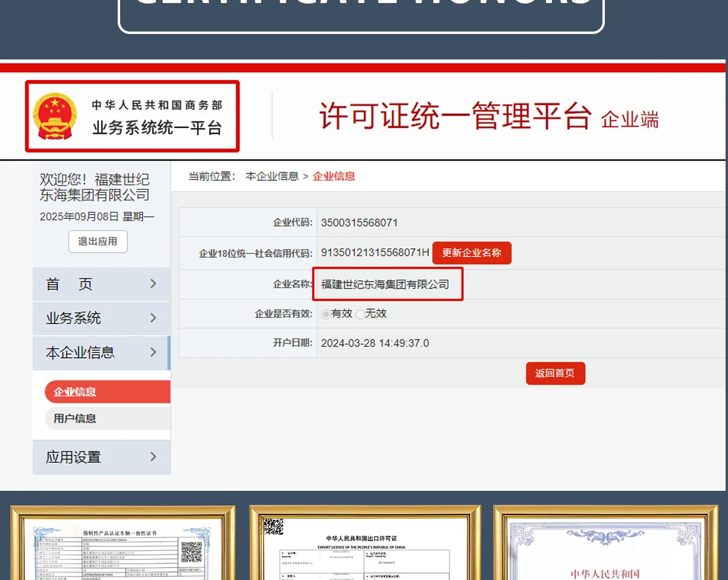Click the 企业端 label
728x580 pixels.
(x=630, y=120)
